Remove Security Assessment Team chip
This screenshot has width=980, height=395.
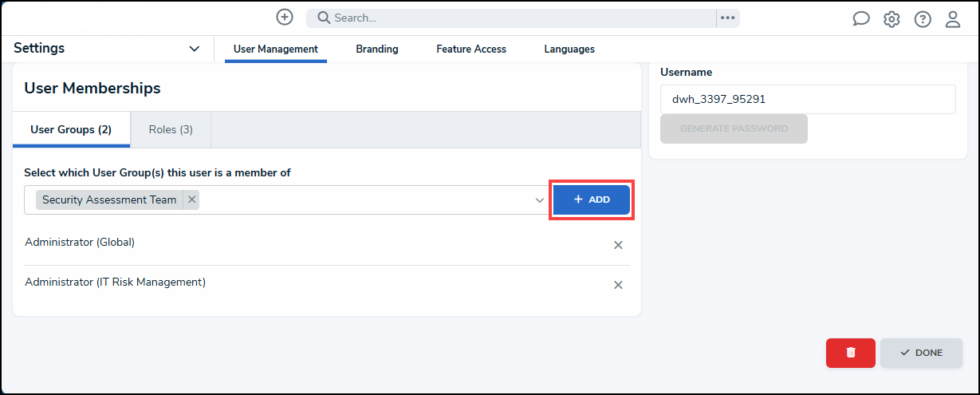pos(191,199)
